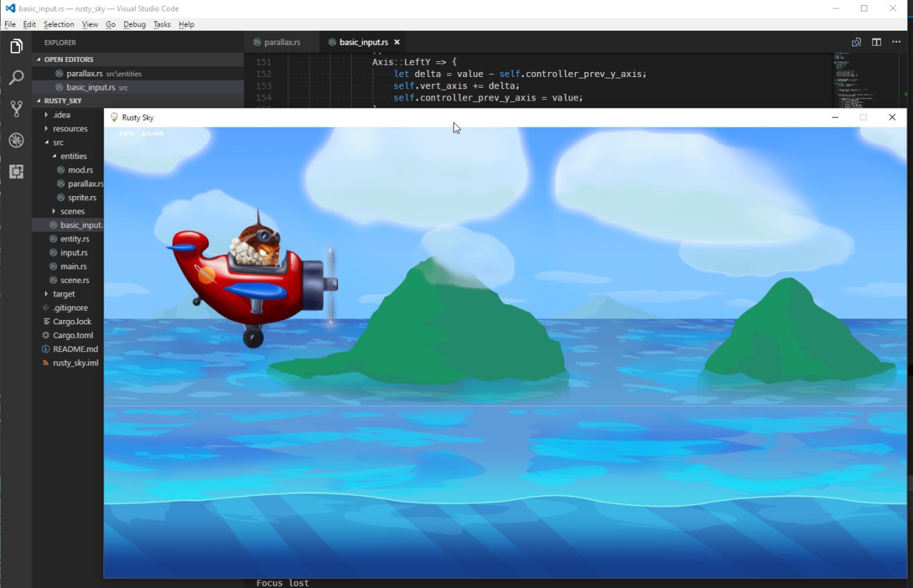Image resolution: width=913 pixels, height=588 pixels.
Task: Click the file icon on the parallax.rs tab
Action: 257,43
